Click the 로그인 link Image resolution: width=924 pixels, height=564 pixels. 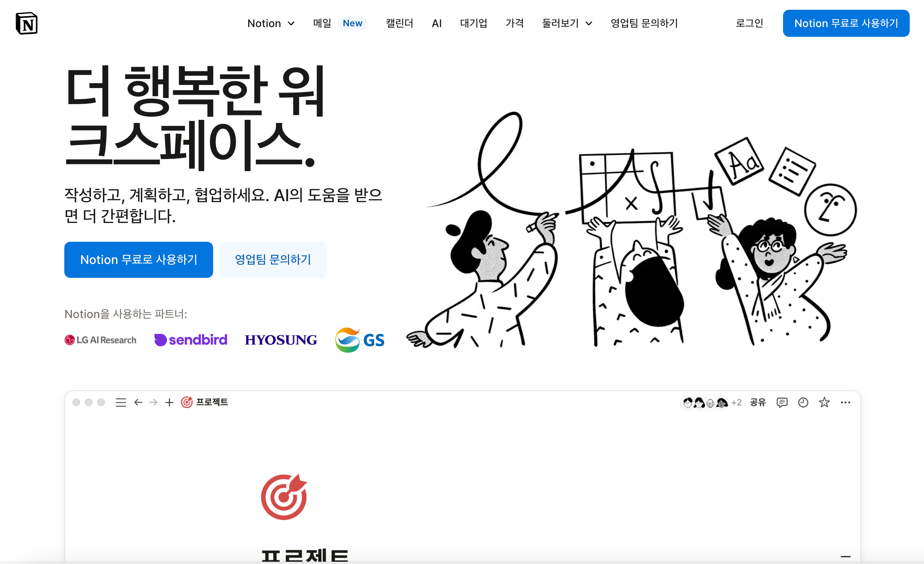pos(749,23)
